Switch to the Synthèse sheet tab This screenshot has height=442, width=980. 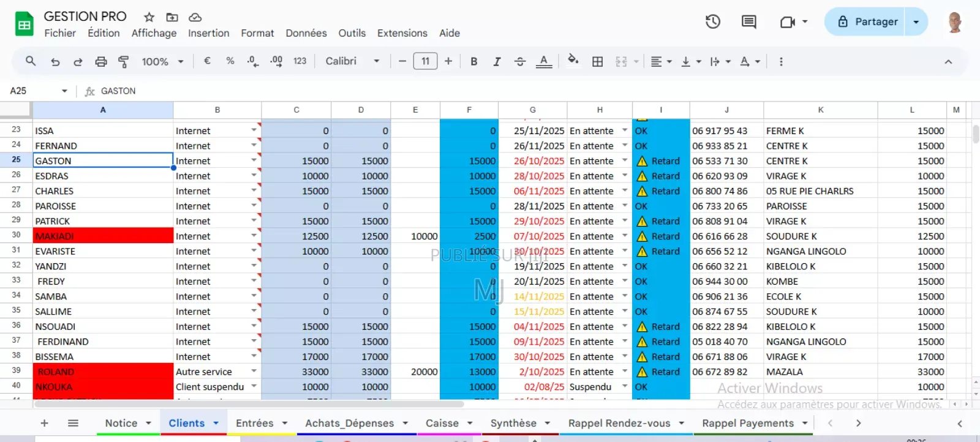pyautogui.click(x=513, y=423)
